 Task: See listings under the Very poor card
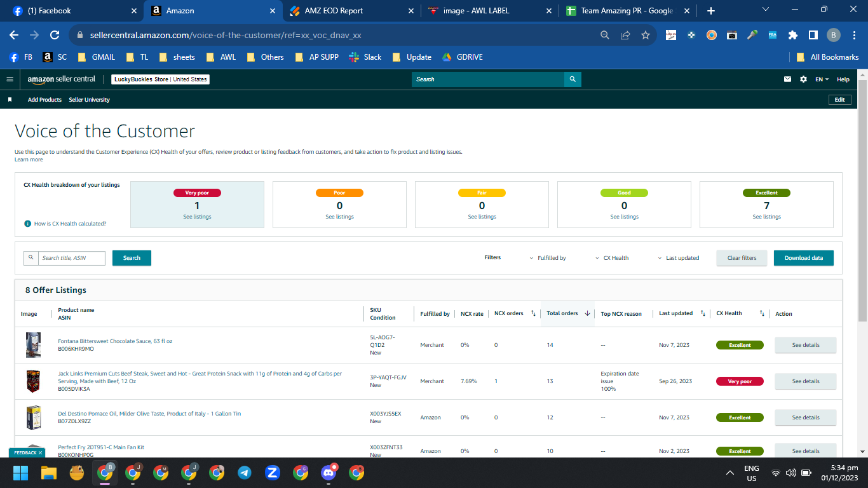point(197,217)
